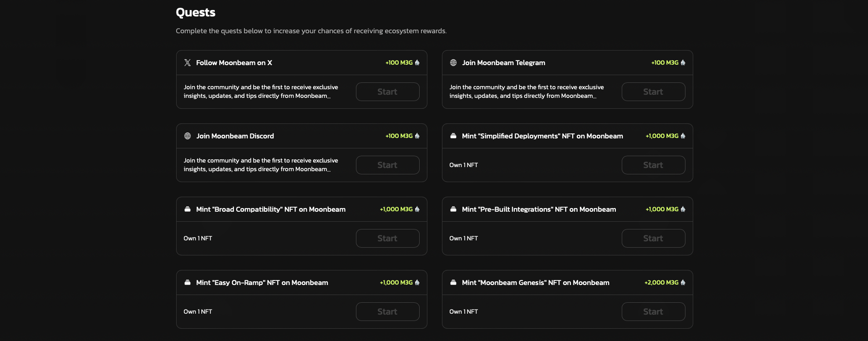Click the +2,000 M3G reward on Genesis card
Viewport: 868px width, 341px height.
coord(661,282)
